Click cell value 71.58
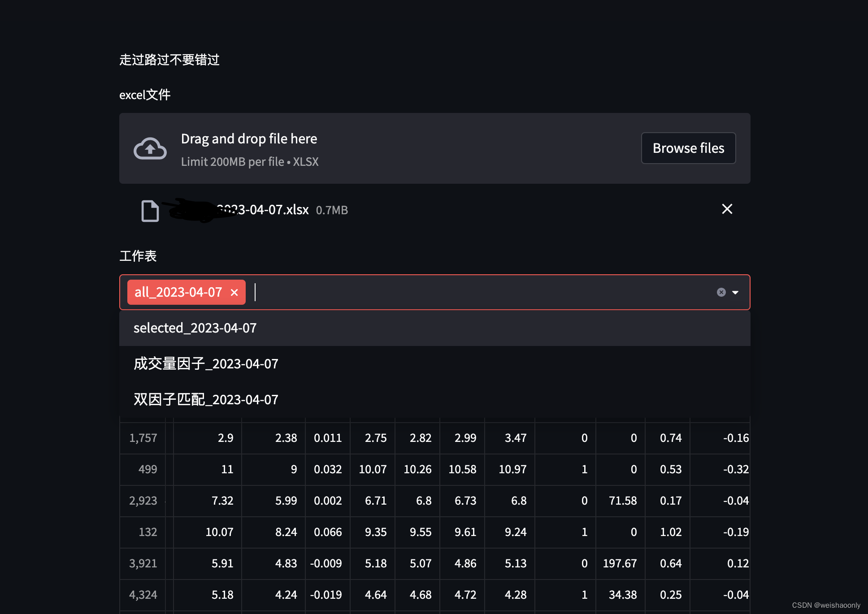The image size is (868, 614). point(620,501)
